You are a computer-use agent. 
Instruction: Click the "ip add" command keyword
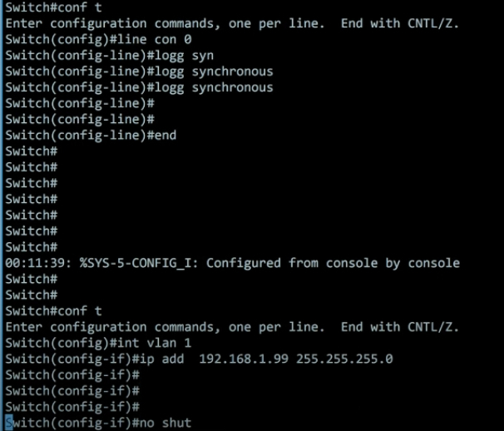162,359
